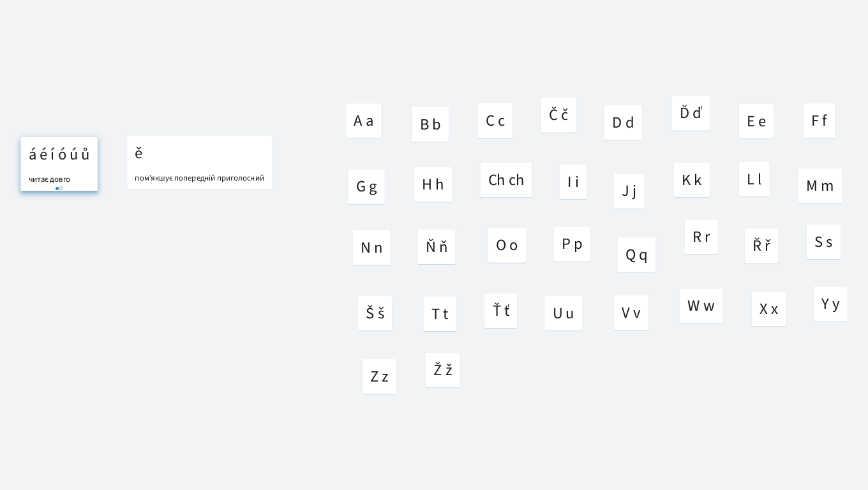This screenshot has height=490, width=868.
Task: Select the 'W w' letter card
Action: (x=701, y=306)
